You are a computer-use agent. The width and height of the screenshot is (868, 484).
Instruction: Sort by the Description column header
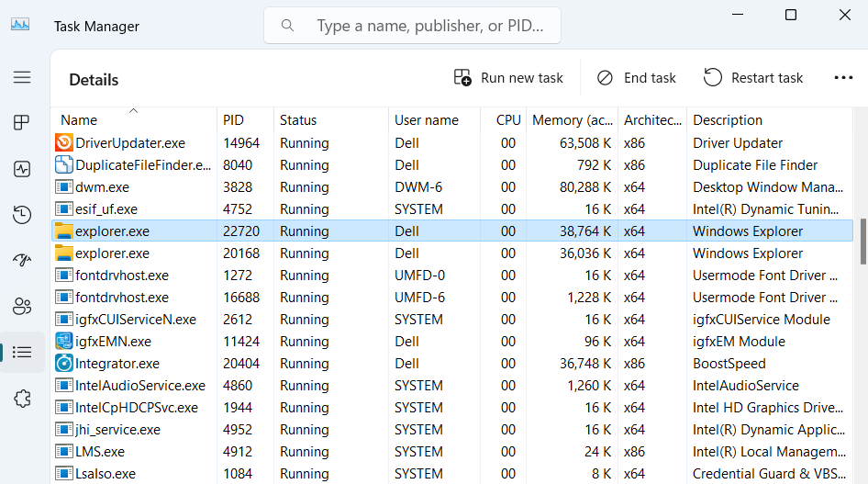coord(770,120)
